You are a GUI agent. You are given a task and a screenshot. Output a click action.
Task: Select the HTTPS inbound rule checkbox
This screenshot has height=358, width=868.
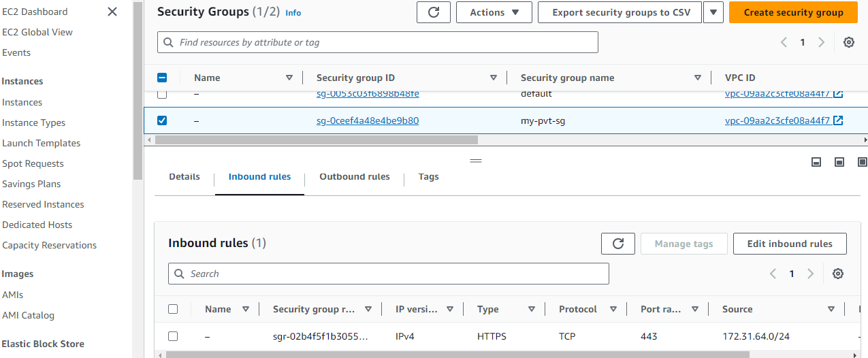tap(173, 336)
